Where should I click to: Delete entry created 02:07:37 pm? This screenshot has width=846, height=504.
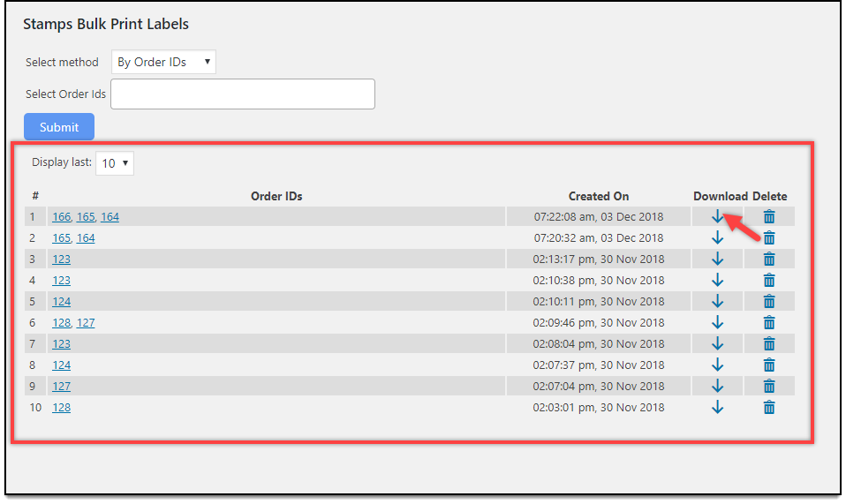[769, 365]
